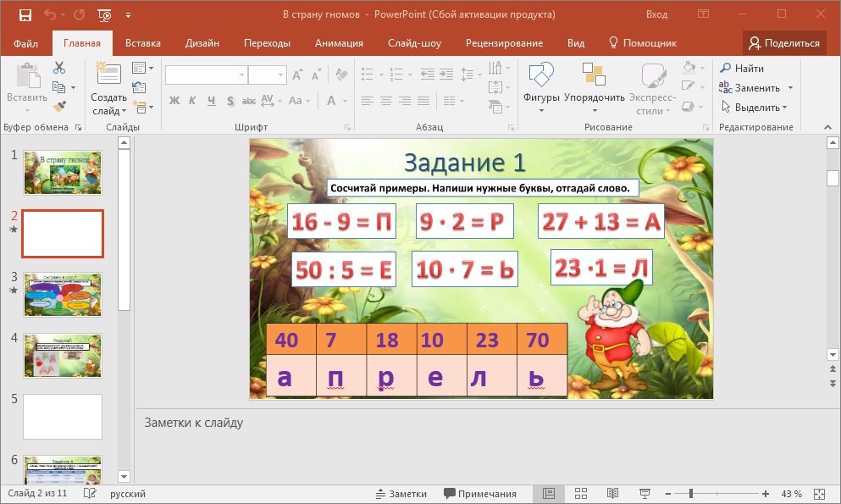Fit the slide to the current window
The width and height of the screenshot is (841, 504).
pos(820,494)
